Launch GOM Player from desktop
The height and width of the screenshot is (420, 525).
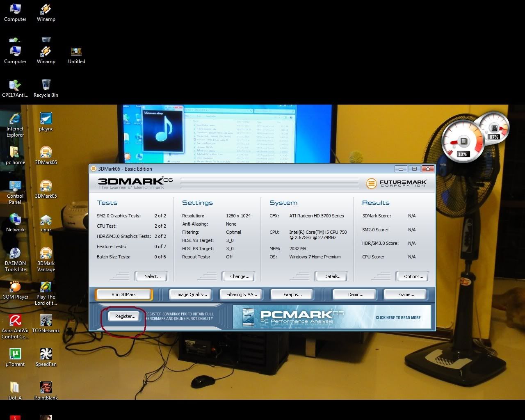pyautogui.click(x=15, y=288)
